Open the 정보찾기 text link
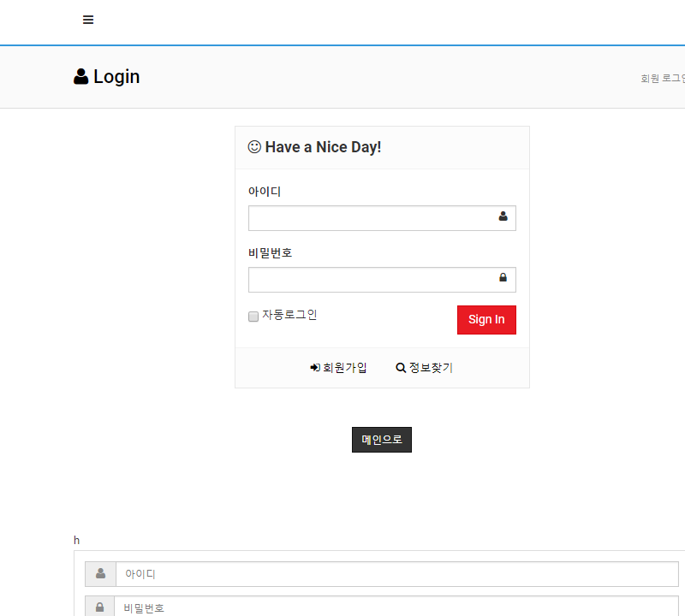The image size is (685, 616). [x=431, y=368]
